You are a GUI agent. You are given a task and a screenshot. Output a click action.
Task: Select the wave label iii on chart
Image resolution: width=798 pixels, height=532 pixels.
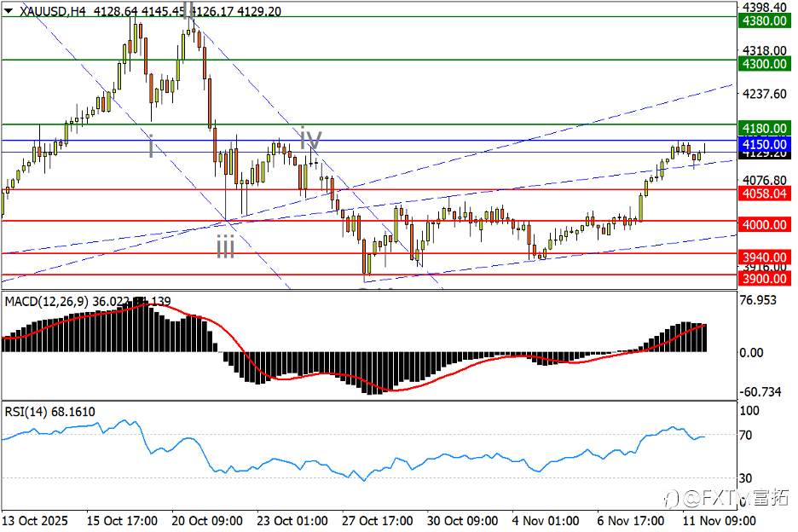coord(225,248)
